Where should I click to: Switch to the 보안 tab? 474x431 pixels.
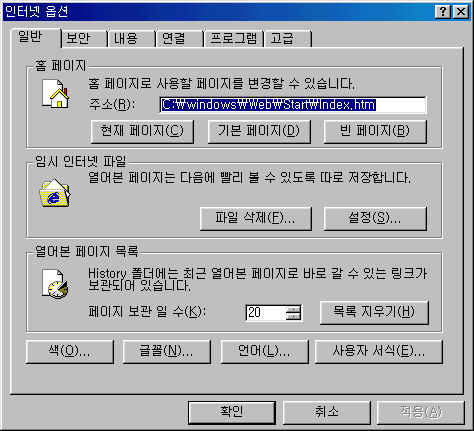pyautogui.click(x=84, y=39)
